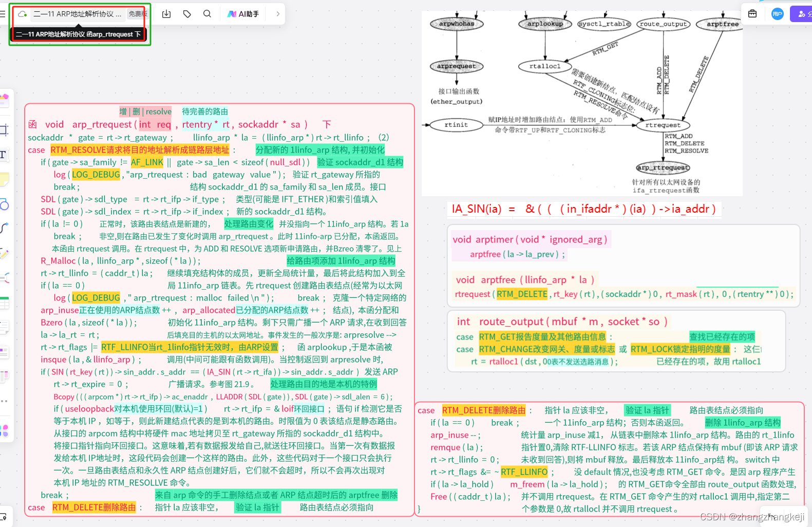
Task: Click the 'useloopback' condition line
Action: 130,409
